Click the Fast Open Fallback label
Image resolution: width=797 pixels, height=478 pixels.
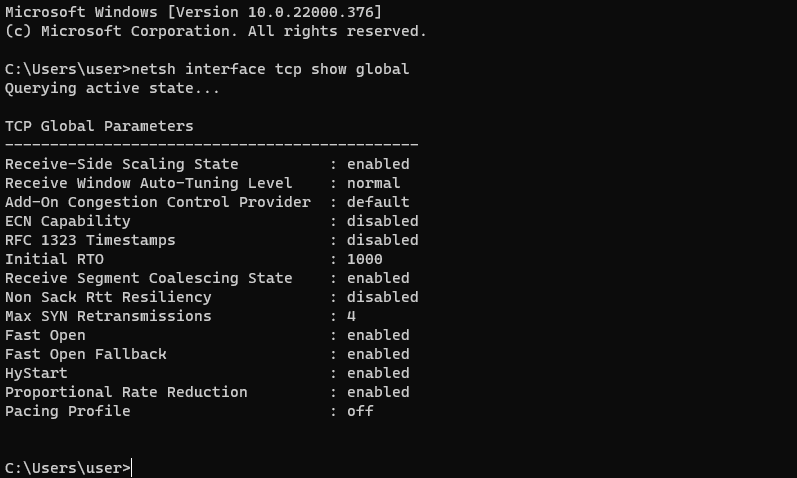point(86,354)
